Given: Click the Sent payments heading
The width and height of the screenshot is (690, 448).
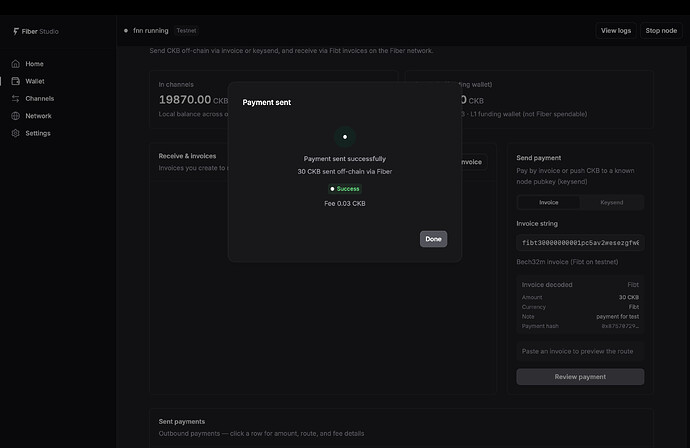Looking at the screenshot, I should (182, 422).
